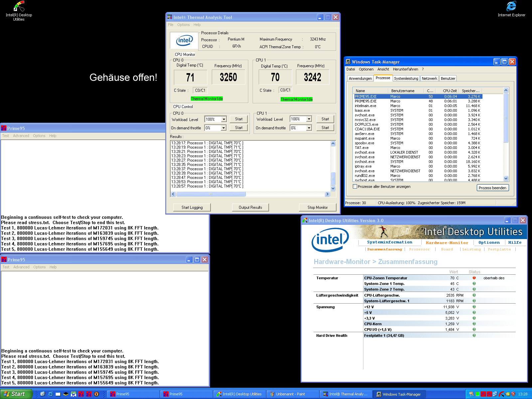
Task: Select intelmain.exe row in process list
Action: pyautogui.click(x=417, y=106)
